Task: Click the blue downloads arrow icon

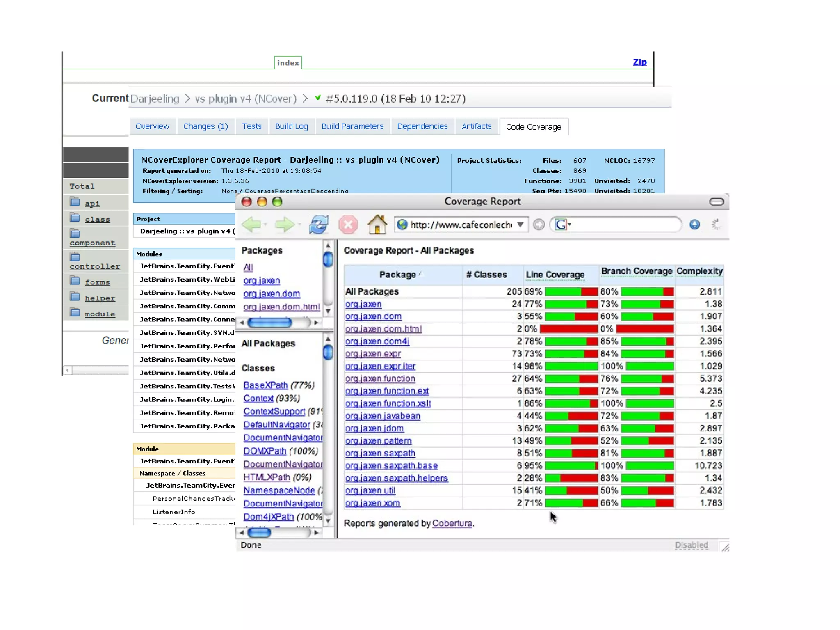Action: (x=694, y=225)
